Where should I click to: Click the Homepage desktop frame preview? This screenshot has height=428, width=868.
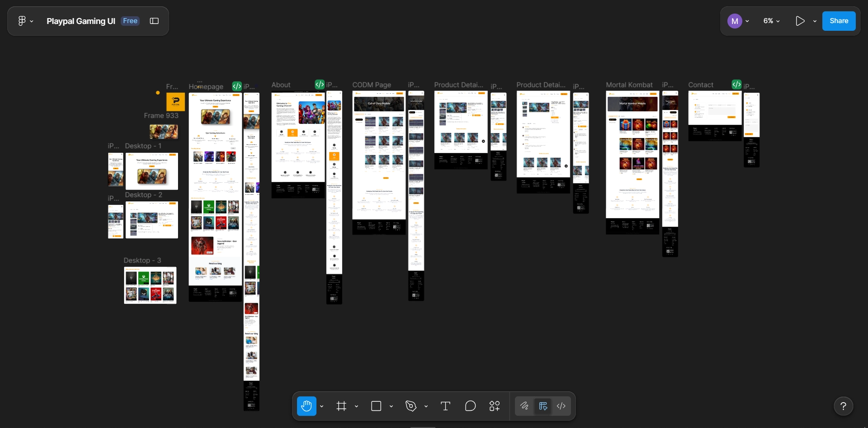(215, 197)
